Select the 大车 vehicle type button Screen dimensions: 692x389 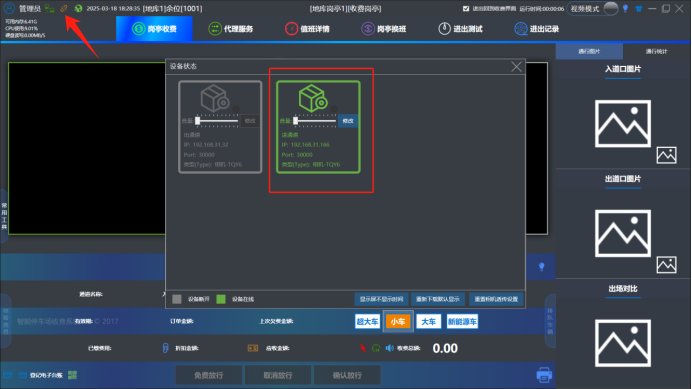428,321
